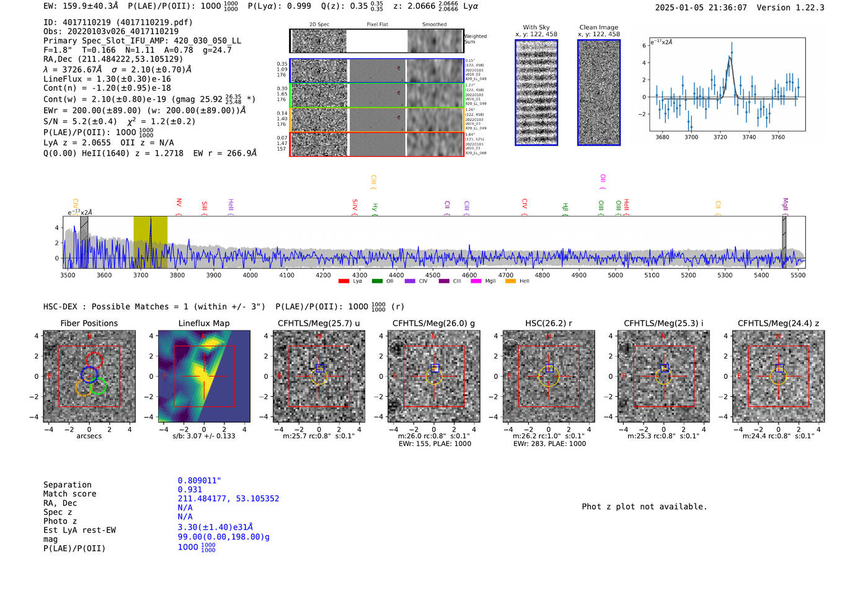Click the Primary Spec_Slot_IFU_AMP text
This screenshot has height=591, width=868.
143,40
